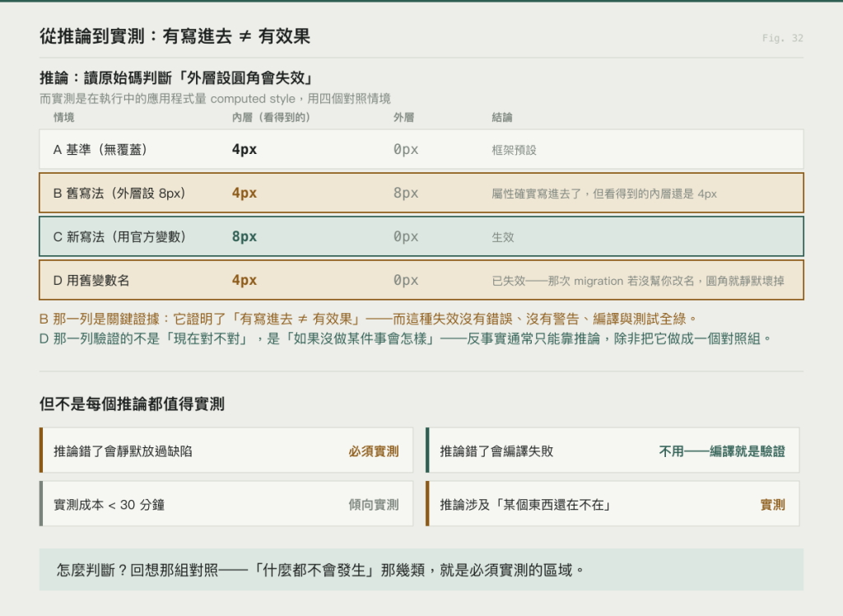
Task: Click the 情境 column header
Action: pos(64,117)
